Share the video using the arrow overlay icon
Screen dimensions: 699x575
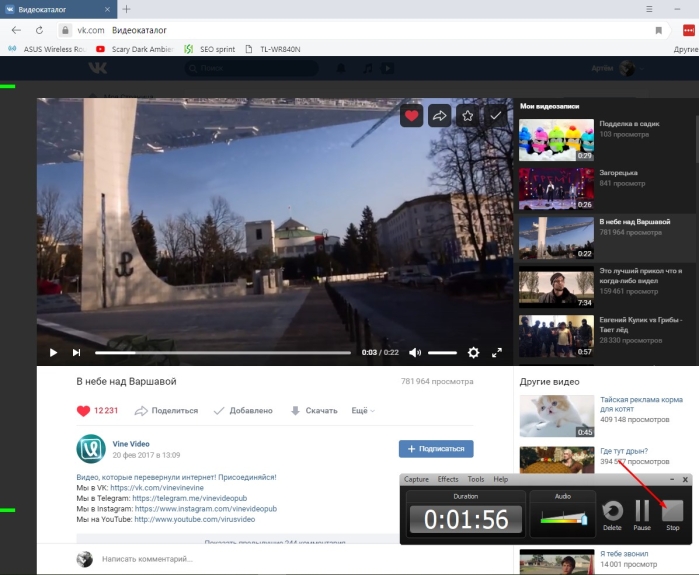[440, 116]
